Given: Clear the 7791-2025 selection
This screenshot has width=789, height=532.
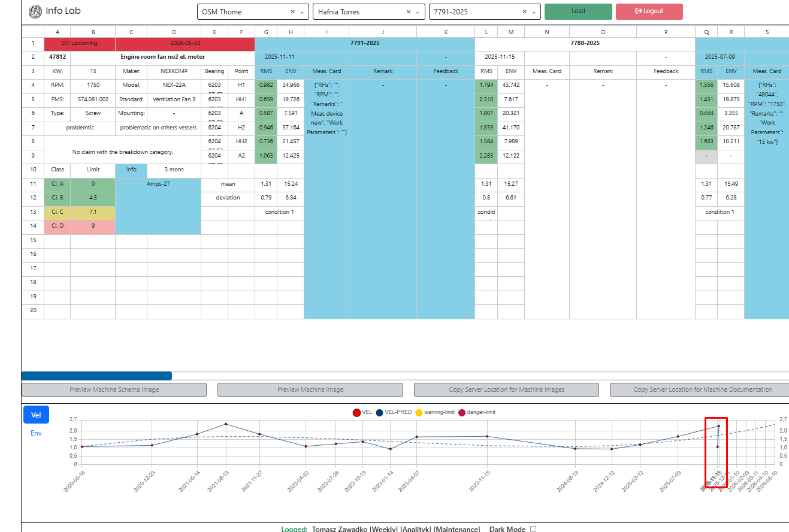Looking at the screenshot, I should pyautogui.click(x=524, y=12).
